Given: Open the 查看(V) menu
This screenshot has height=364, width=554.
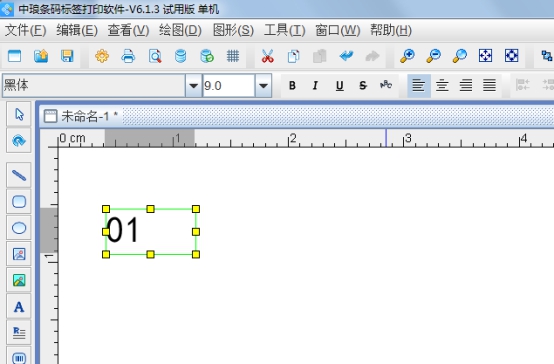Looking at the screenshot, I should pyautogui.click(x=128, y=30).
